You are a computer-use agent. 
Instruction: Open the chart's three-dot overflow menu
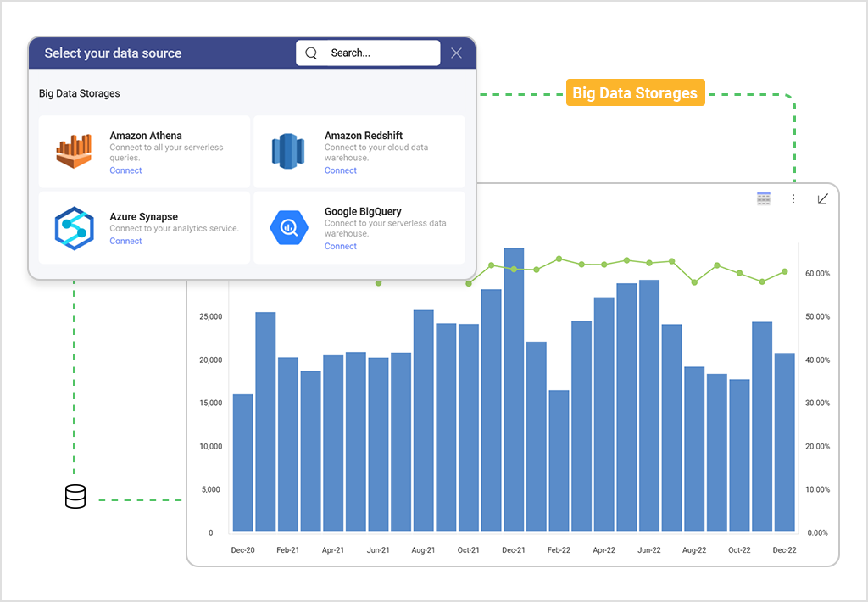tap(793, 198)
